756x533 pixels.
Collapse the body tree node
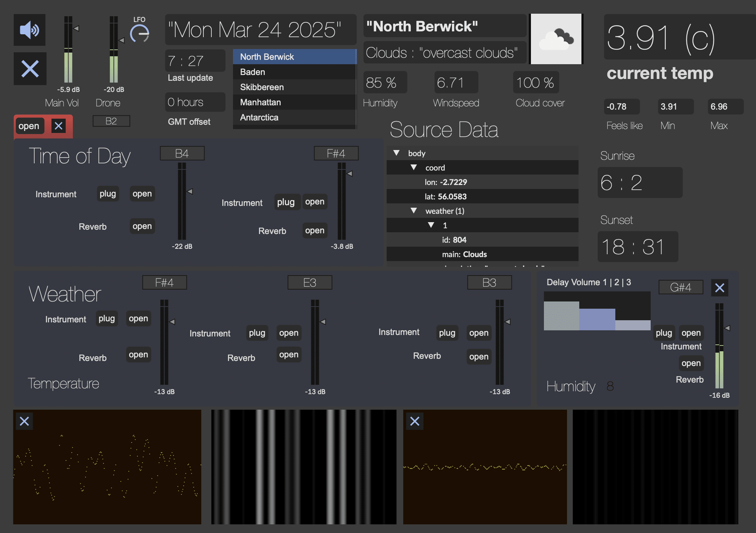[396, 153]
